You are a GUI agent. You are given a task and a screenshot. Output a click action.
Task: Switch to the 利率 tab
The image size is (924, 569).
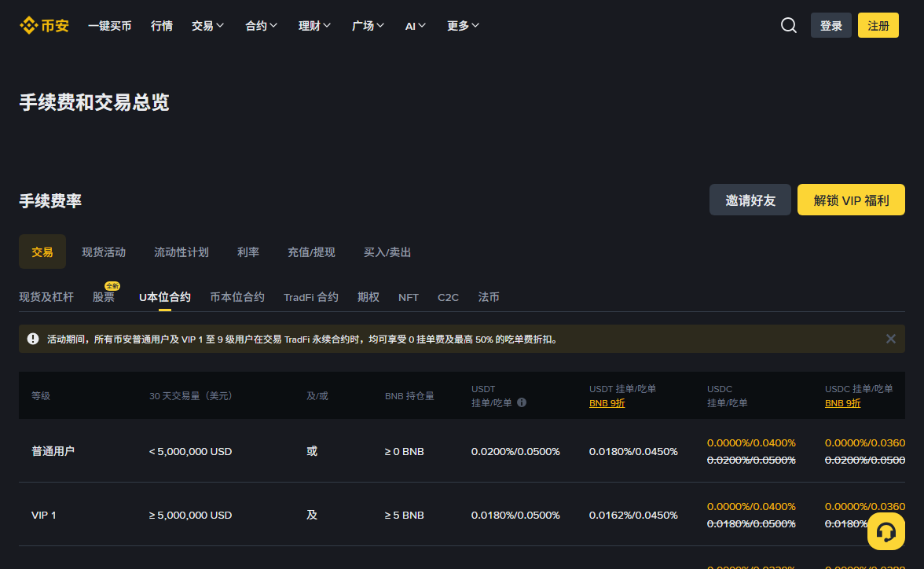pos(248,252)
